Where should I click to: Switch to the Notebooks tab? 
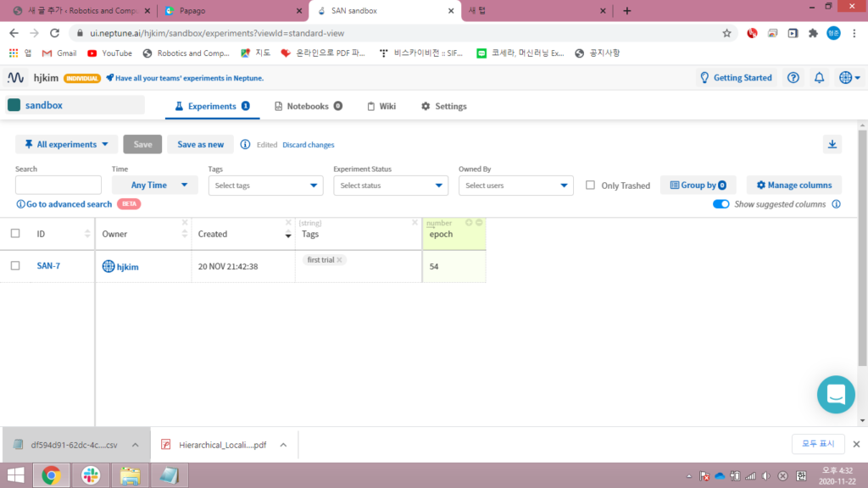[x=309, y=106]
